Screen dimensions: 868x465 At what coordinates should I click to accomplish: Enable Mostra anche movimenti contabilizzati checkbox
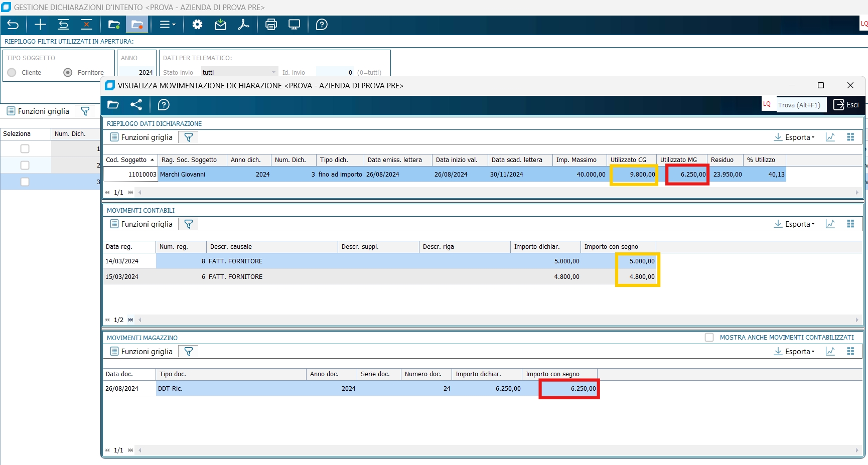coord(709,338)
